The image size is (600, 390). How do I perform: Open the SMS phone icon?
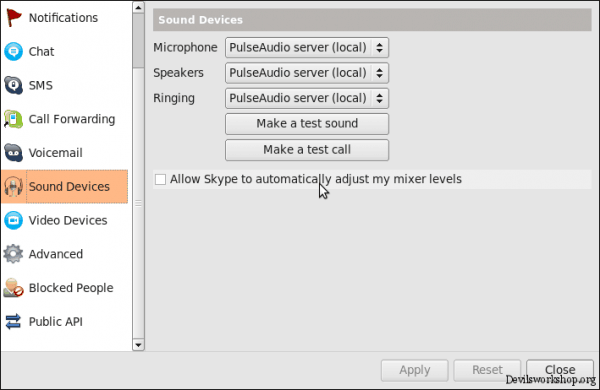tap(13, 85)
